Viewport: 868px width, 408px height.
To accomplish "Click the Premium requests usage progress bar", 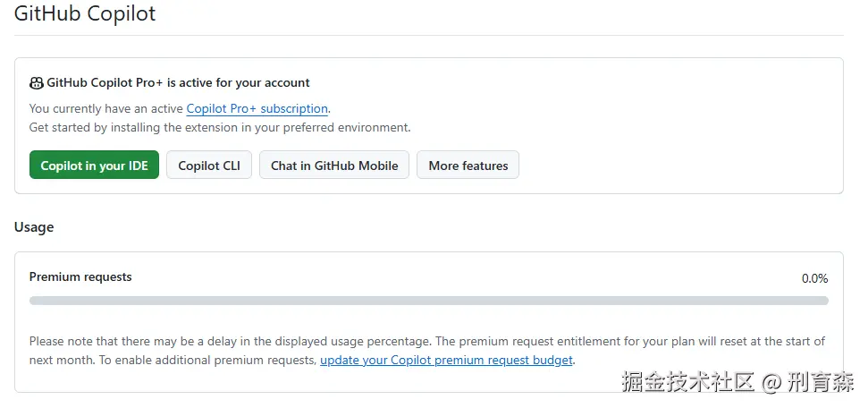I will coord(428,301).
